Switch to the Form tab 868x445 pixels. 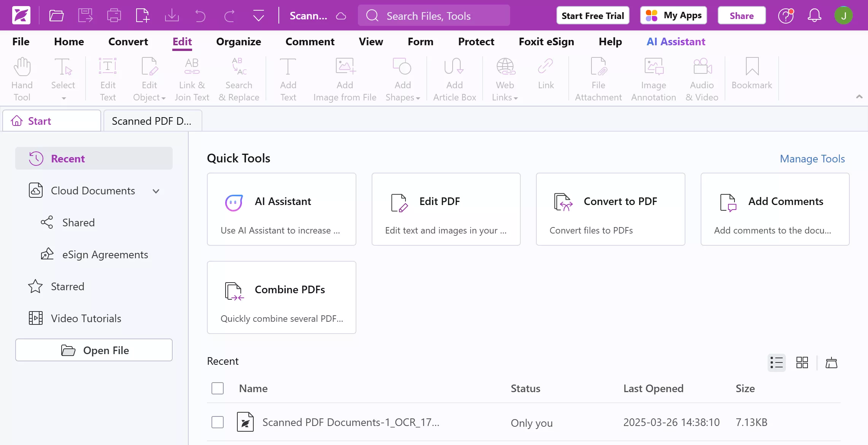[420, 41]
